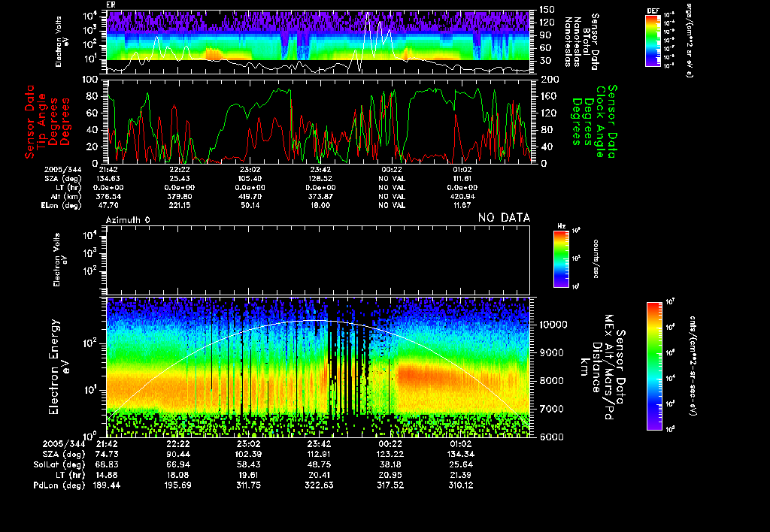Click the DEF rainbow color bar
Screen dimensions: 770x532
(x=653, y=41)
